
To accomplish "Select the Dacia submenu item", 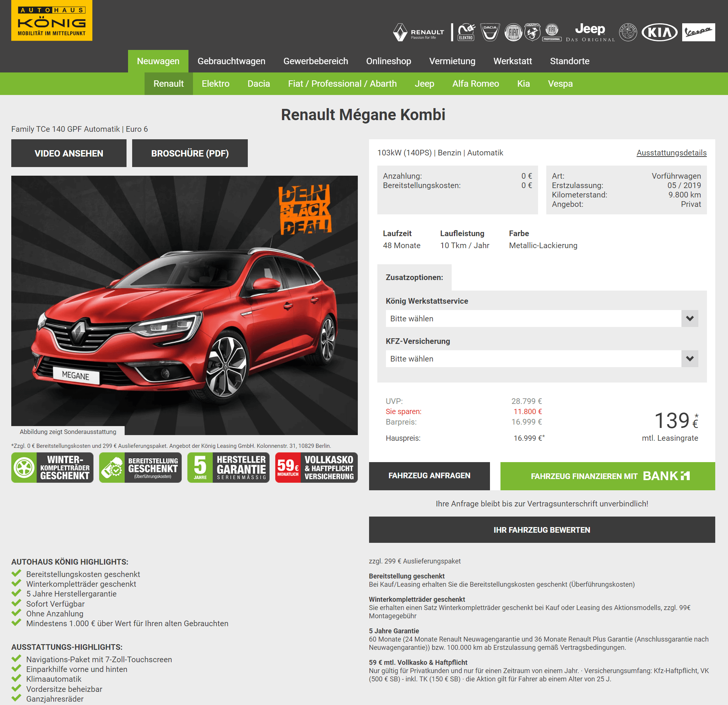I will click(259, 84).
